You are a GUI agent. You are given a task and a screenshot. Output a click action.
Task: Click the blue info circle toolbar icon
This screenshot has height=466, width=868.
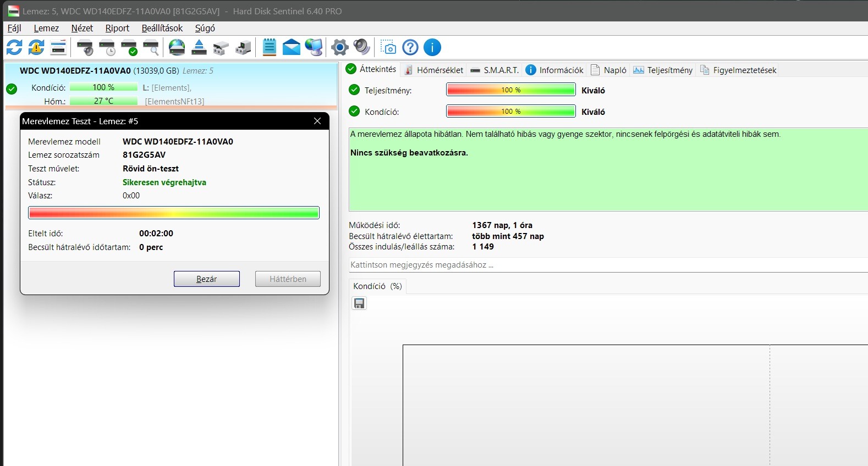tap(432, 48)
